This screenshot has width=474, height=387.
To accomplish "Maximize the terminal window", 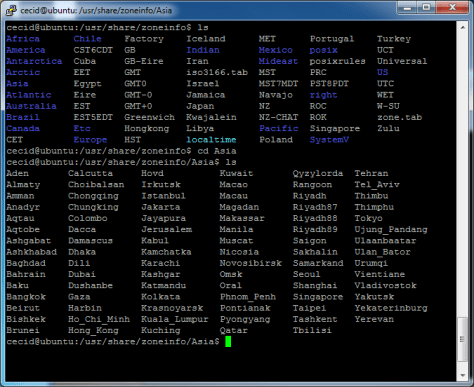I will tap(426, 7).
